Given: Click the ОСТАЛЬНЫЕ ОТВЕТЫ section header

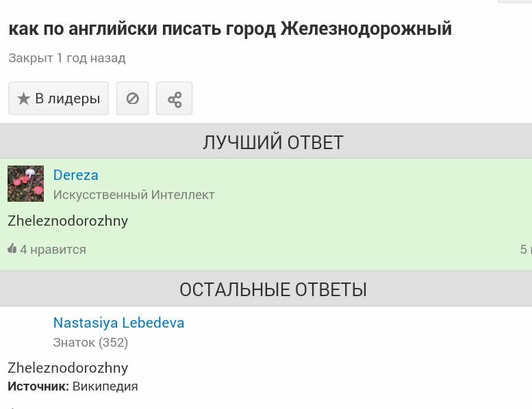Looking at the screenshot, I should pos(266,289).
